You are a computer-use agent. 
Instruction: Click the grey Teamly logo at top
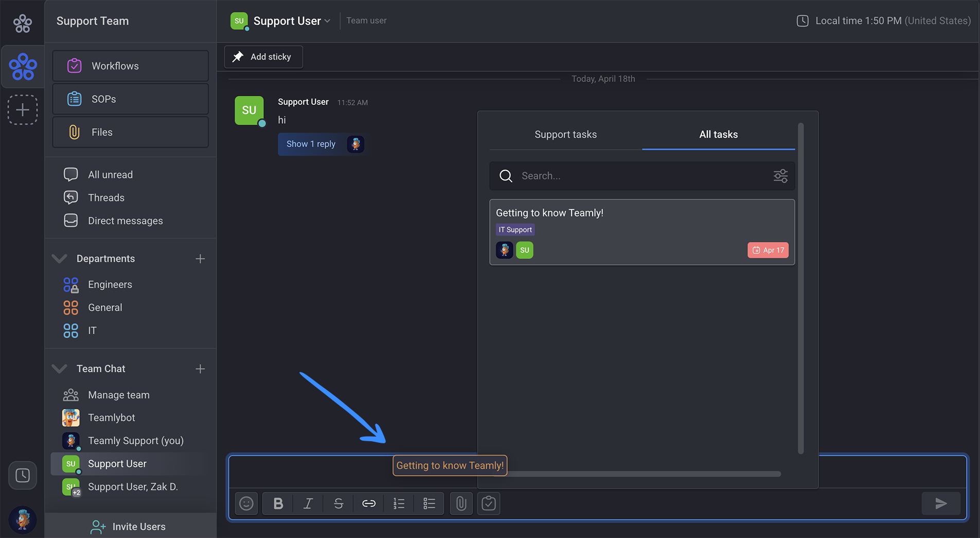tap(22, 23)
